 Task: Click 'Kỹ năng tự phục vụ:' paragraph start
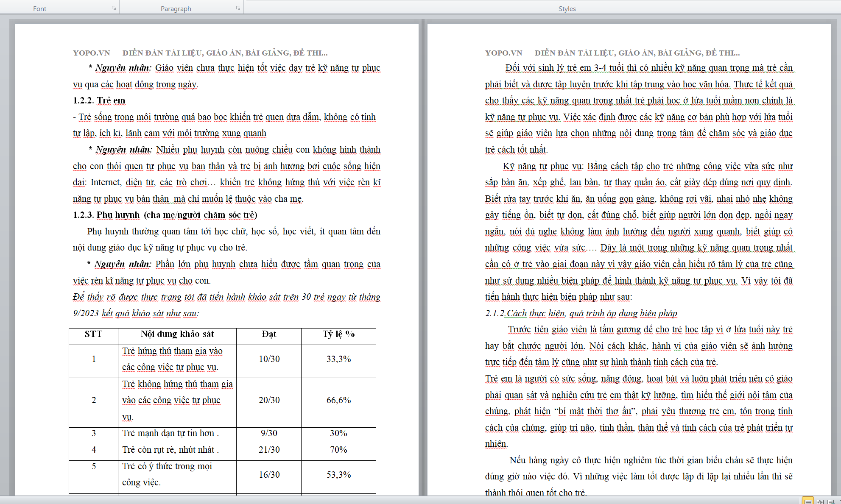[543, 166]
